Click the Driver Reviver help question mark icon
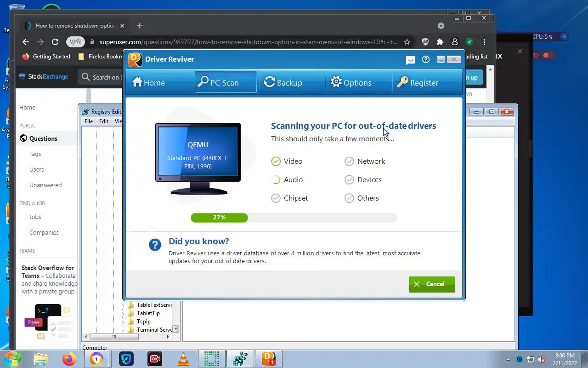Viewport: 588px width, 368px height. [x=426, y=59]
